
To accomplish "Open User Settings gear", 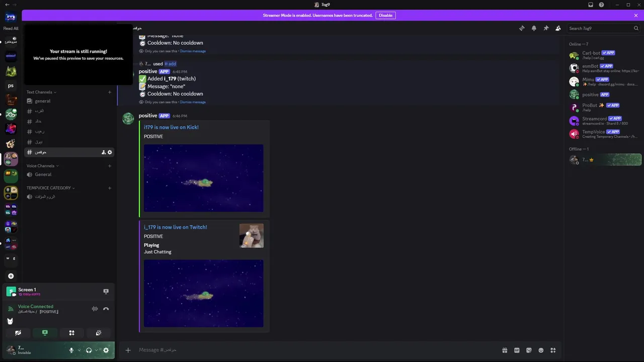I will tap(106, 350).
